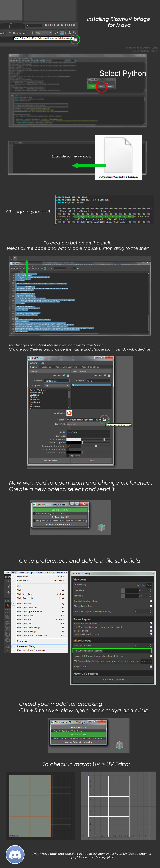Toggle Recycle UV Sets checkbox
Image resolution: width=160 pixels, height=868 pixels.
pyautogui.click(x=151, y=667)
